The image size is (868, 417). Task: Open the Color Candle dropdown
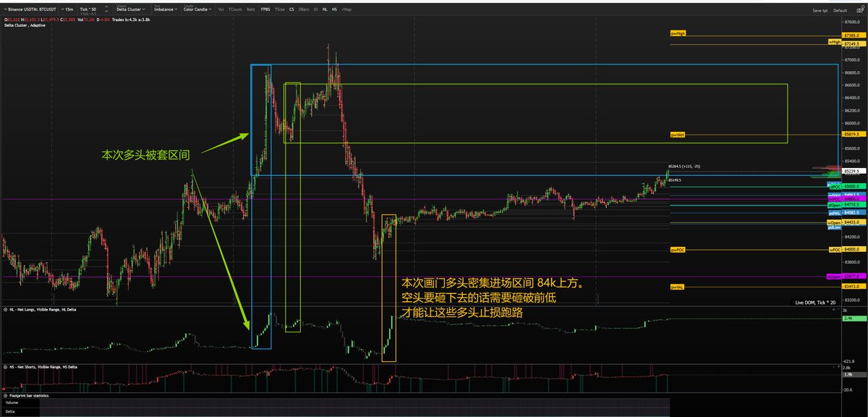(x=197, y=9)
